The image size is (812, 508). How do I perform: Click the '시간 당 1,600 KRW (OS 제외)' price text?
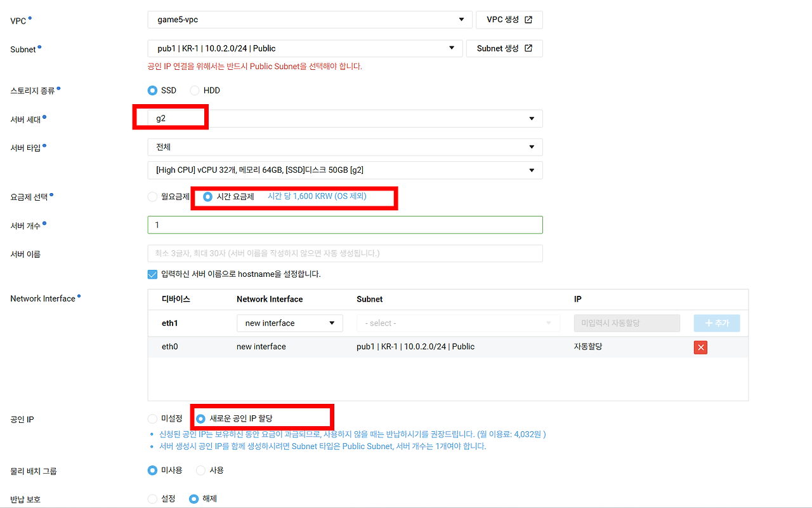(317, 197)
